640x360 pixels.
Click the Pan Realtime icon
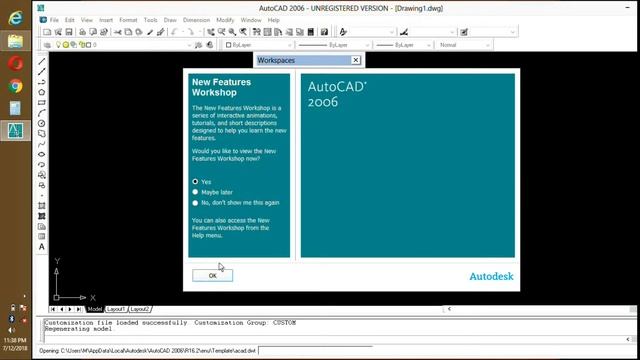click(211, 32)
